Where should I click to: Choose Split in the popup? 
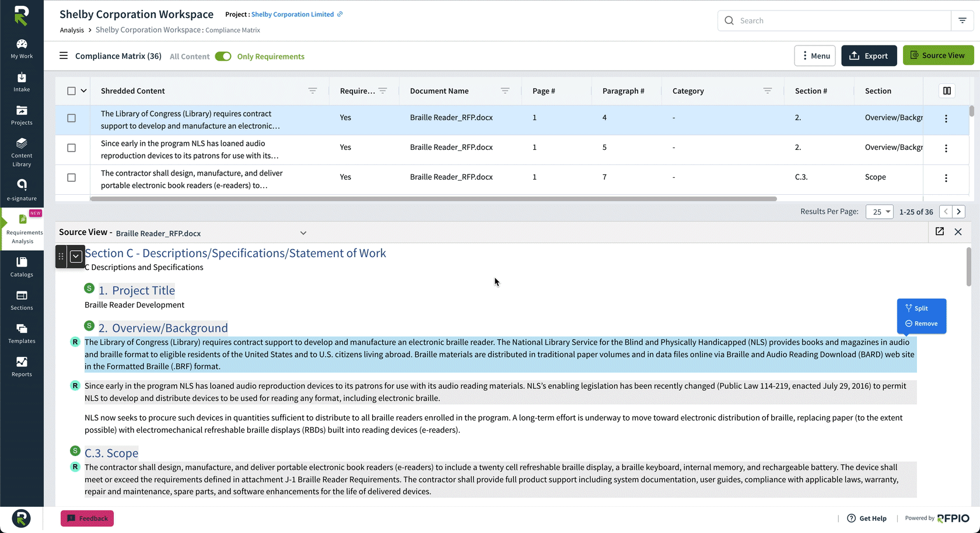(916, 308)
